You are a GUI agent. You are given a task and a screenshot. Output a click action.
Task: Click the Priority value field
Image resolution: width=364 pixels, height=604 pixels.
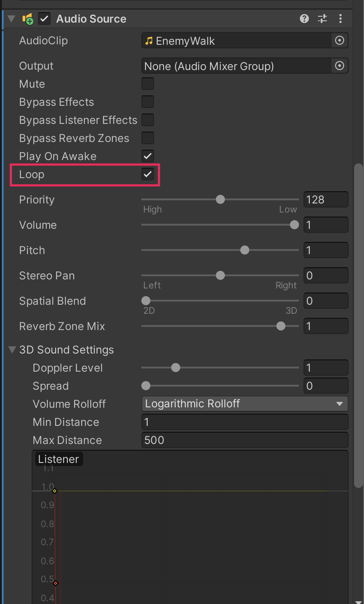(325, 199)
